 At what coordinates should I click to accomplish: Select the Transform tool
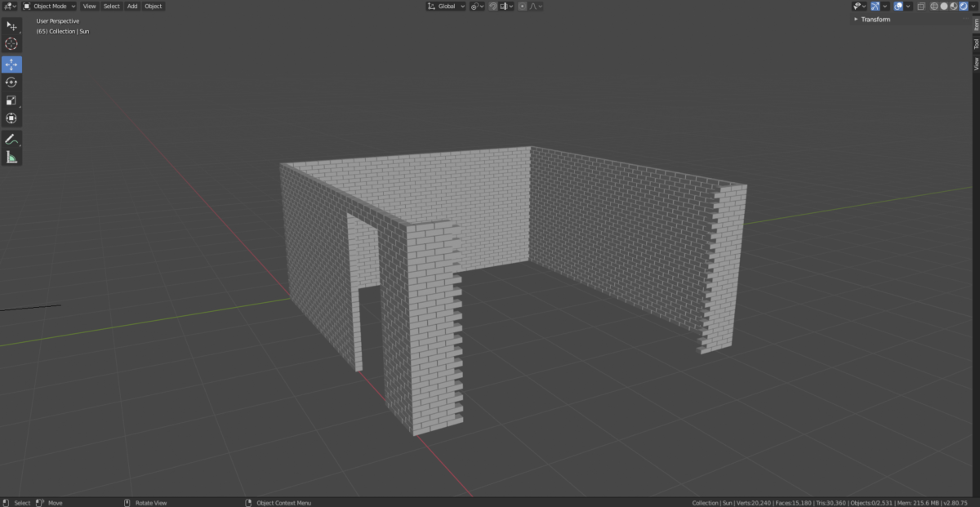click(x=11, y=118)
